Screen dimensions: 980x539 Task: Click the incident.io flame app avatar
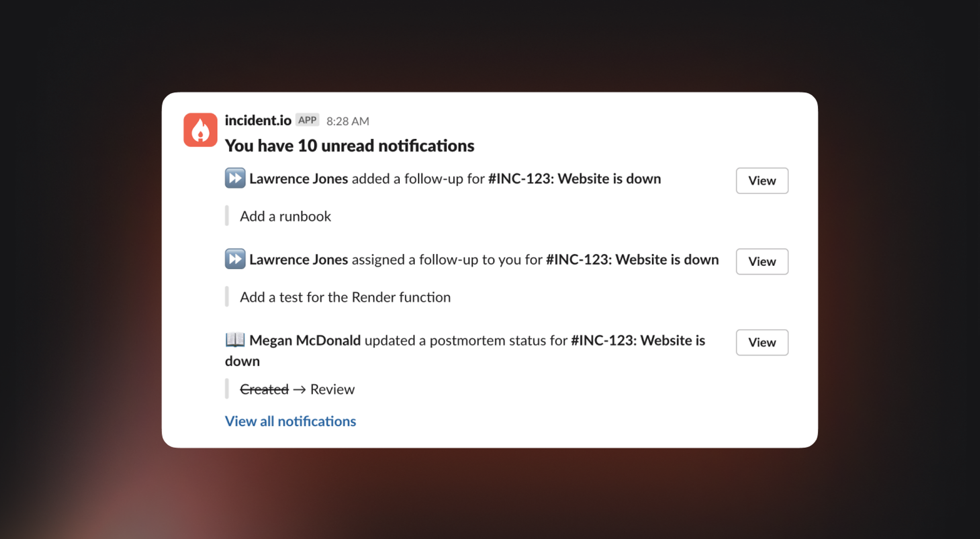pos(200,130)
